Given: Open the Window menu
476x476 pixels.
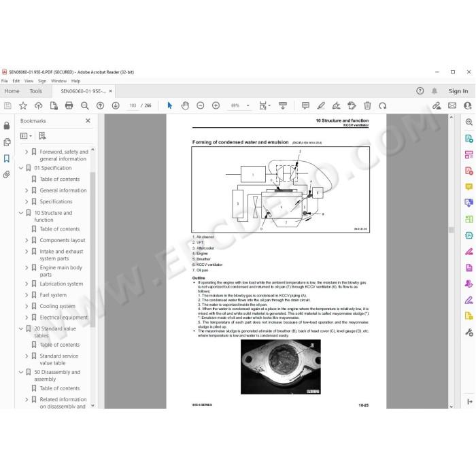Looking at the screenshot, I should pos(58,81).
